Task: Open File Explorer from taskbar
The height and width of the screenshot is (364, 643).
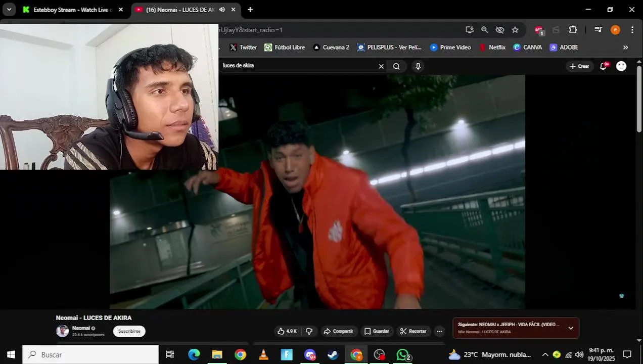Action: click(217, 354)
